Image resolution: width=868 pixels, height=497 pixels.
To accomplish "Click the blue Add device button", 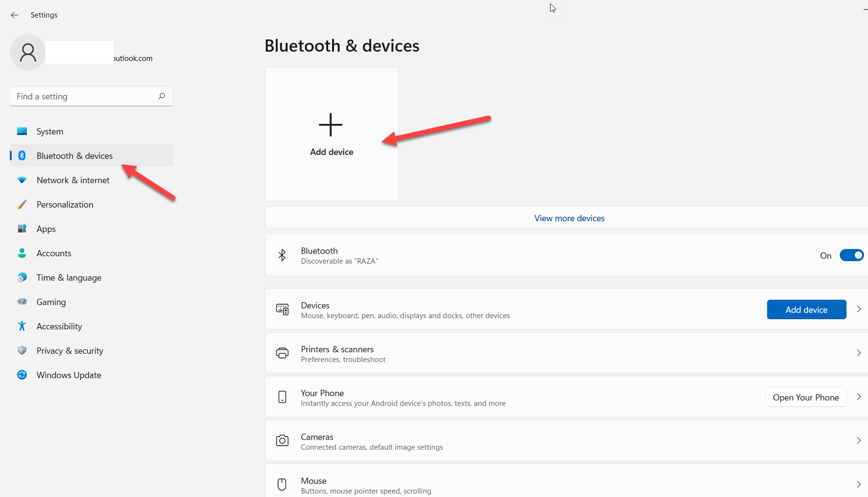I will pyautogui.click(x=806, y=309).
